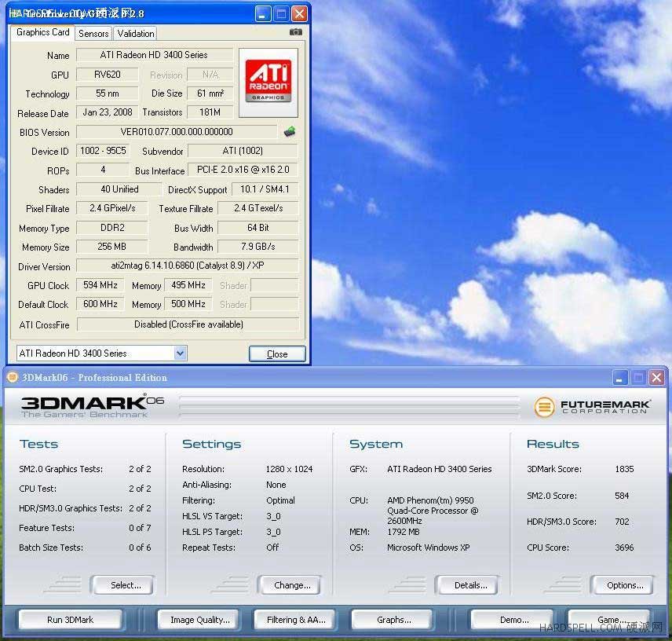Click the Feature Tests count 0 of 7
The image size is (672, 641).
140,528
